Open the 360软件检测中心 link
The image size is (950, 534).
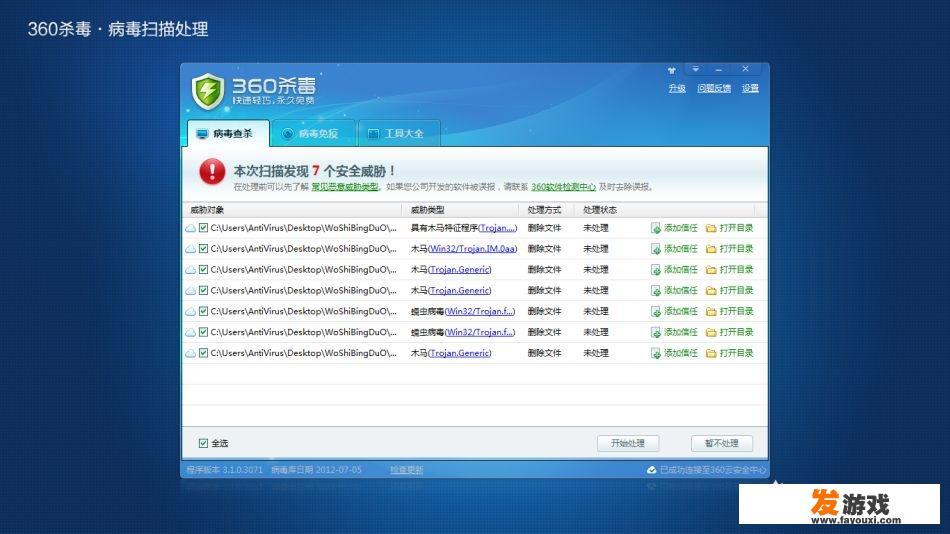pos(563,187)
